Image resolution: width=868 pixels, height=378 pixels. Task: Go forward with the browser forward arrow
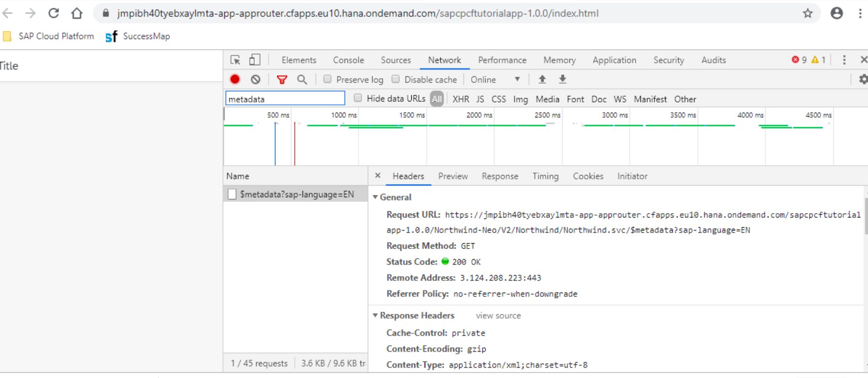[30, 13]
